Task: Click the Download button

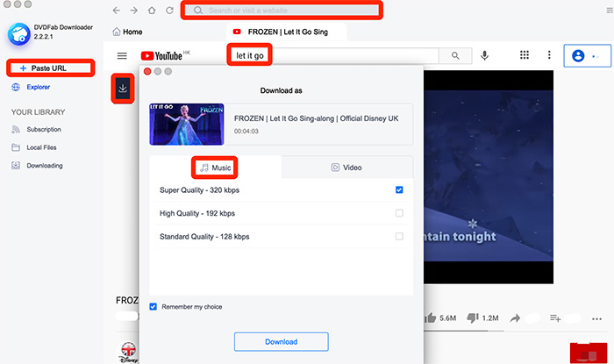Action: tap(282, 342)
